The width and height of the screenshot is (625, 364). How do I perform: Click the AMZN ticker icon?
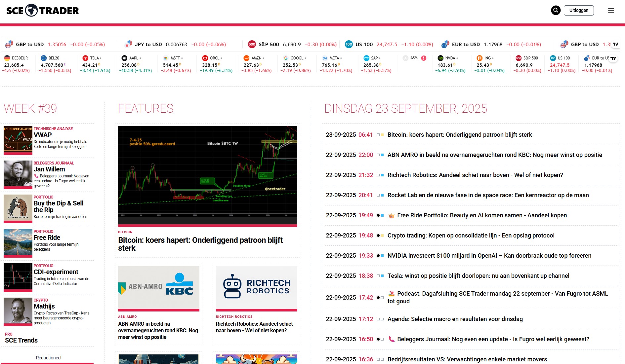coord(246,58)
